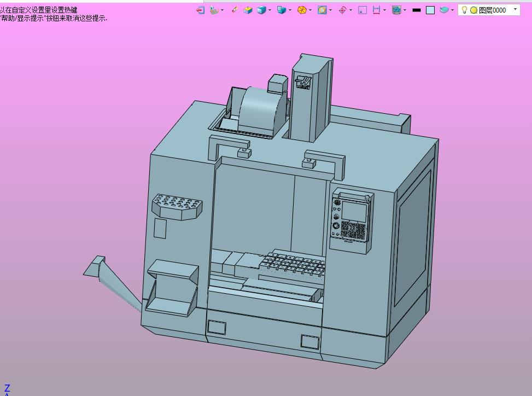Click the blue-framed yellow circle icon
The width and height of the screenshot is (532, 396).
(322, 10)
